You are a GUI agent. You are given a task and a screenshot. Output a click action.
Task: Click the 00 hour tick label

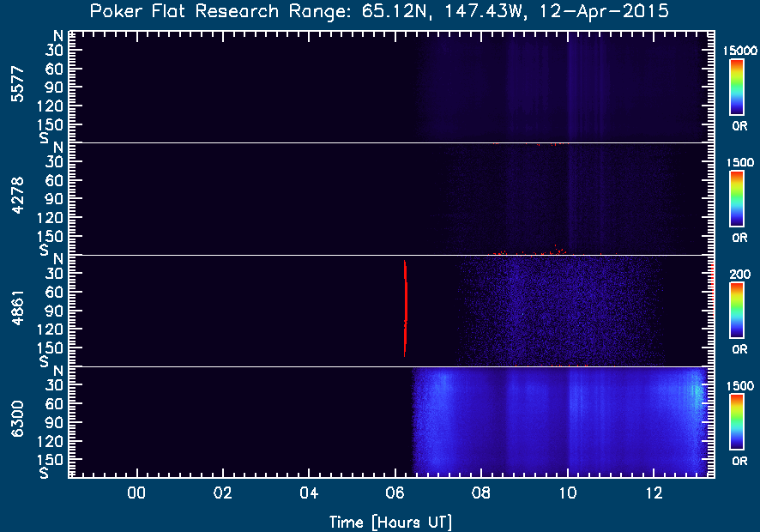[136, 493]
